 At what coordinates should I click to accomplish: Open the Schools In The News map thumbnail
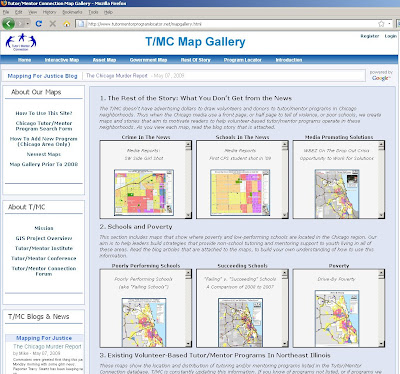tap(240, 193)
